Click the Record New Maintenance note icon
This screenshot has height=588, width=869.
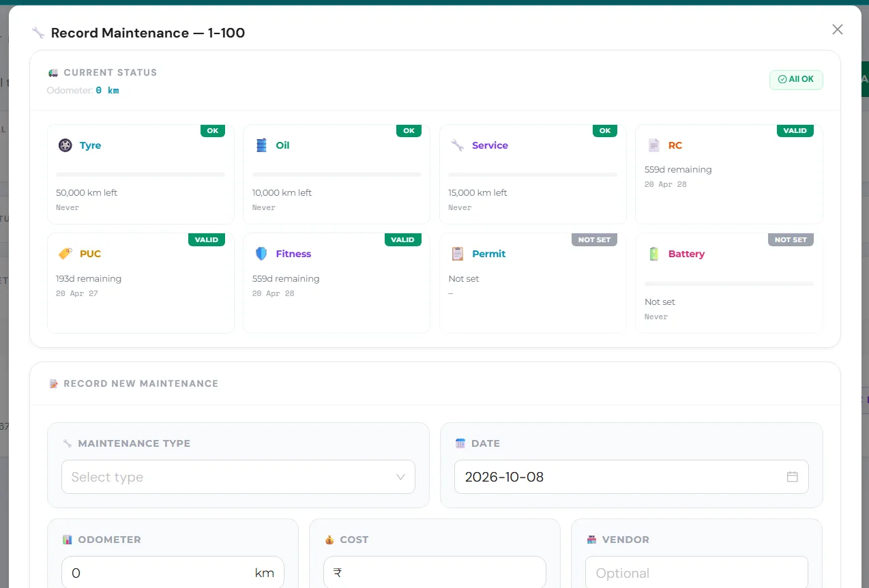click(54, 383)
